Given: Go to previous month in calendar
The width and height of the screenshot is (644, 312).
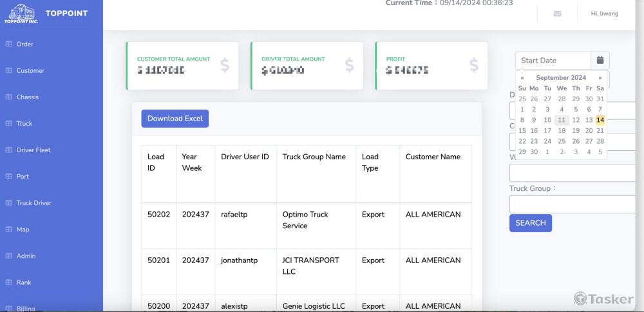Looking at the screenshot, I should (522, 78).
